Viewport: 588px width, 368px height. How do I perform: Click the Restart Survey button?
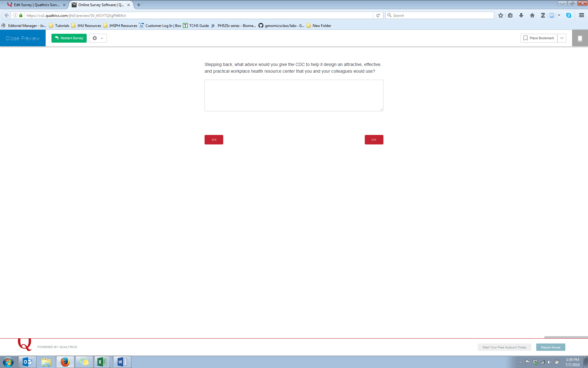tap(69, 38)
